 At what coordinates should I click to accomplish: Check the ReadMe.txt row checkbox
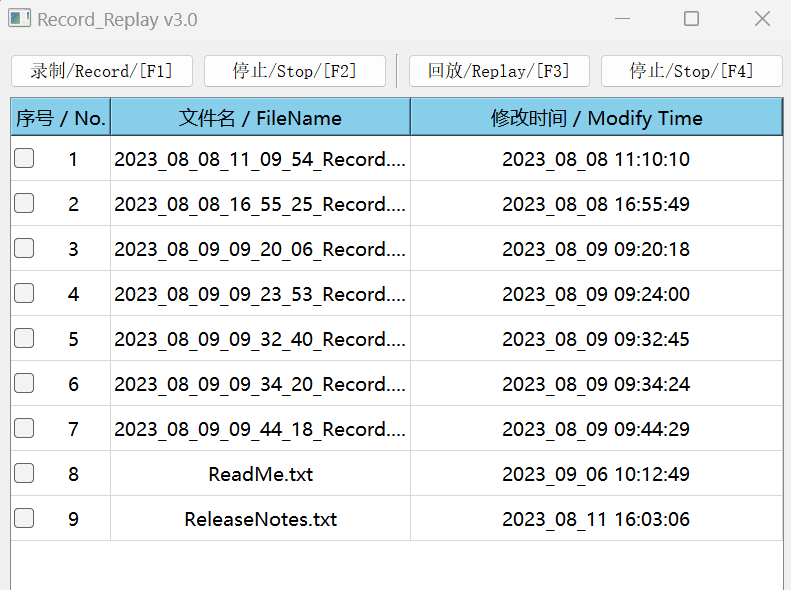click(x=24, y=473)
